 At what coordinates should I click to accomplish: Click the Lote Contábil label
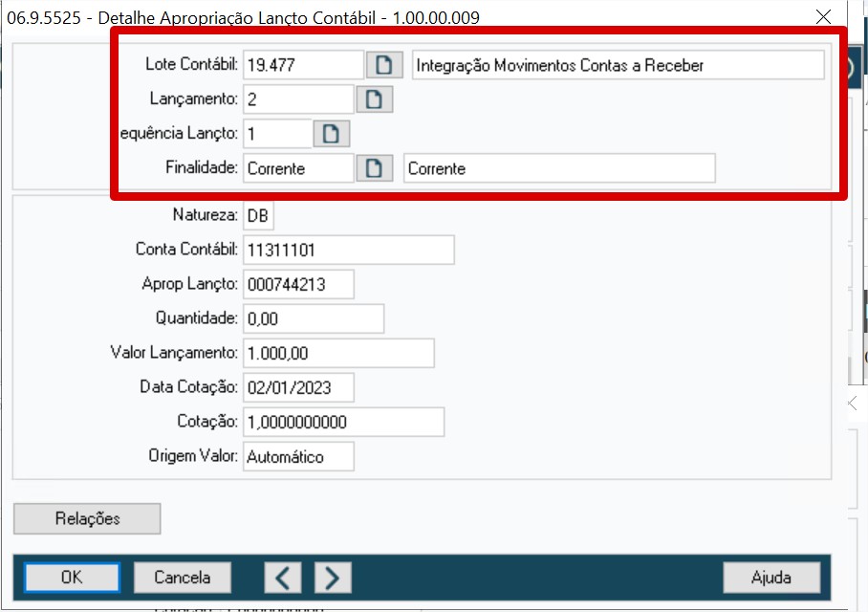(191, 64)
